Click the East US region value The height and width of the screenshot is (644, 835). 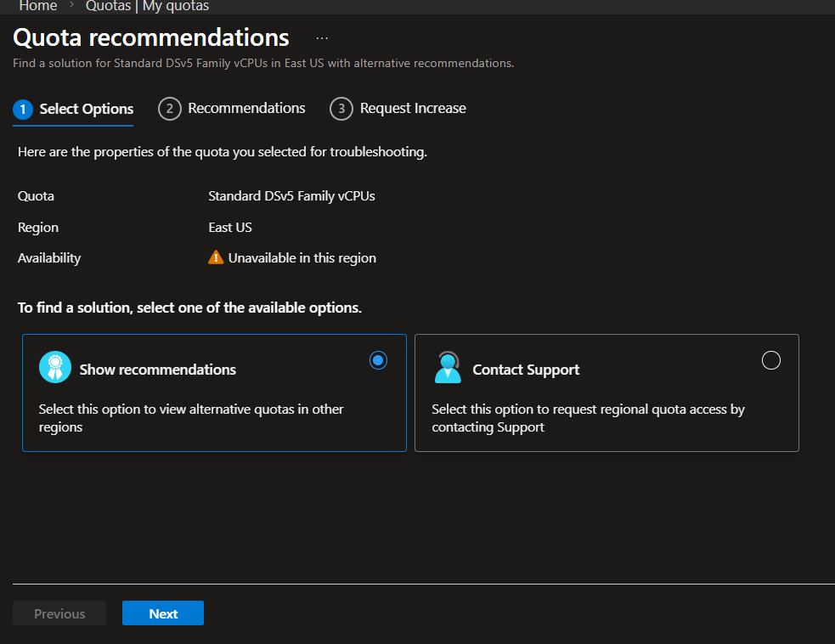[x=230, y=227]
